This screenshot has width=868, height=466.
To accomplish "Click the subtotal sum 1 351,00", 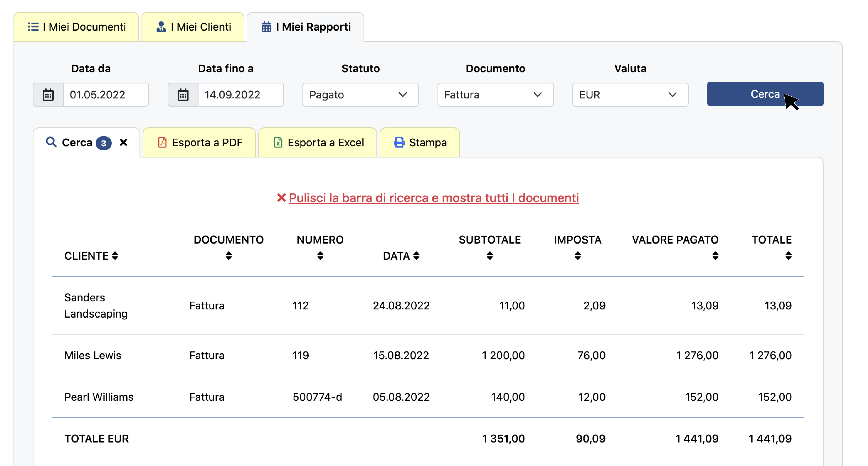I will pyautogui.click(x=503, y=439).
